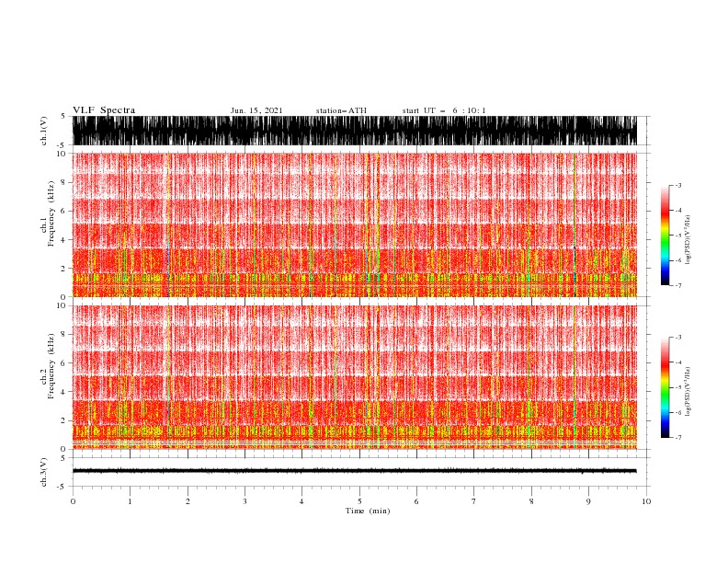Click the ch.2 spectrogram color scale bar

665,387
